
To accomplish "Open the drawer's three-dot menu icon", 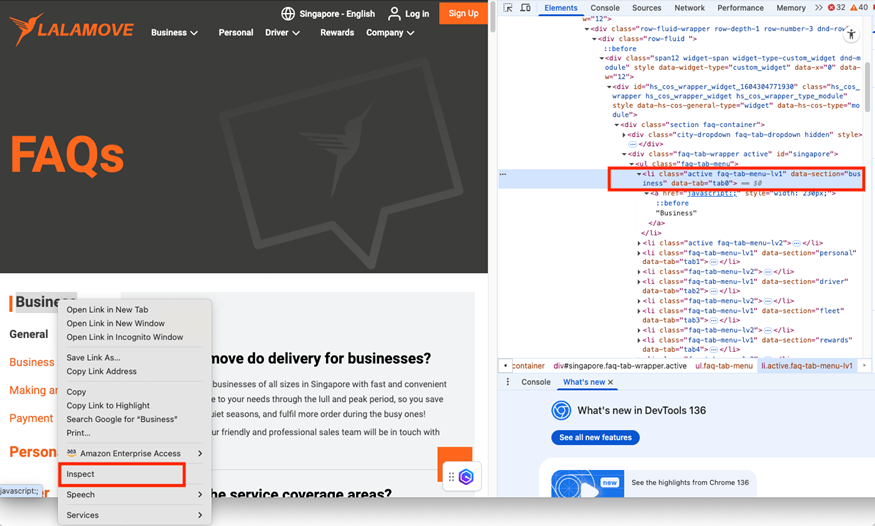I will [x=507, y=382].
